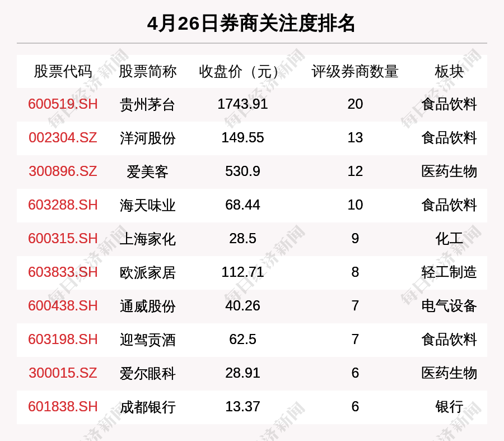Click sector 食品饮料 in 贵州茅台 row
Screen dimensions: 504x441
pos(449,105)
